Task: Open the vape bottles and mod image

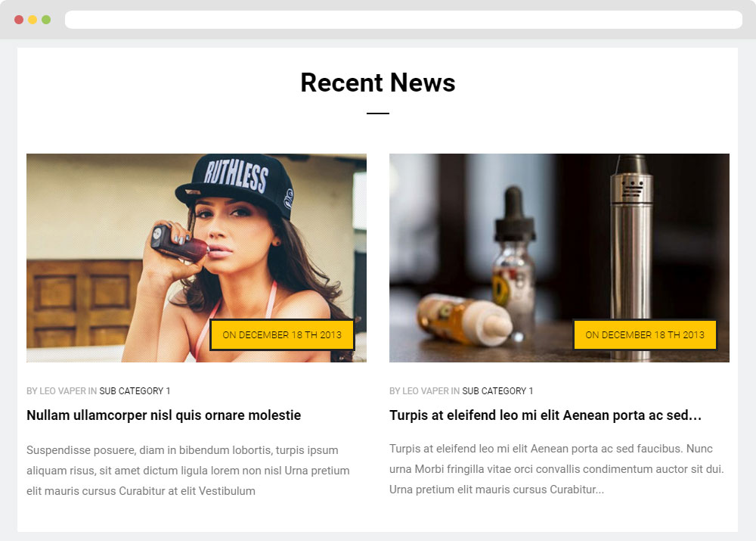Action: pos(559,258)
